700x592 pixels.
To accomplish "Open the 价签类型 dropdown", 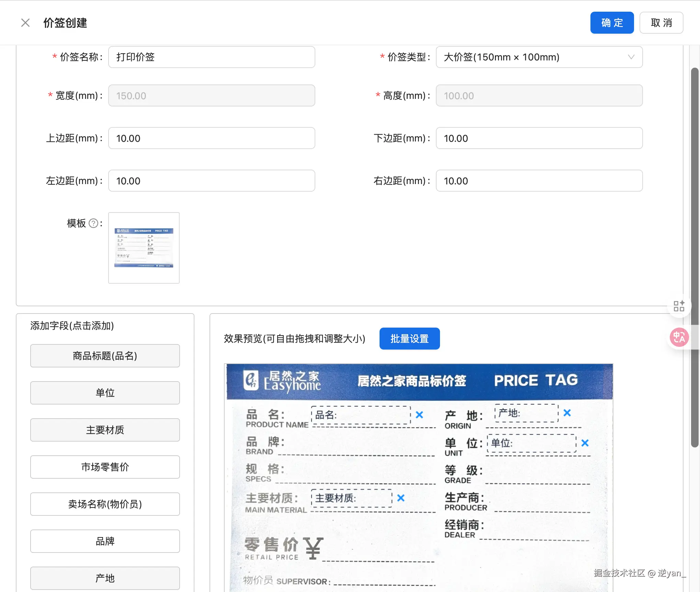I will [539, 57].
